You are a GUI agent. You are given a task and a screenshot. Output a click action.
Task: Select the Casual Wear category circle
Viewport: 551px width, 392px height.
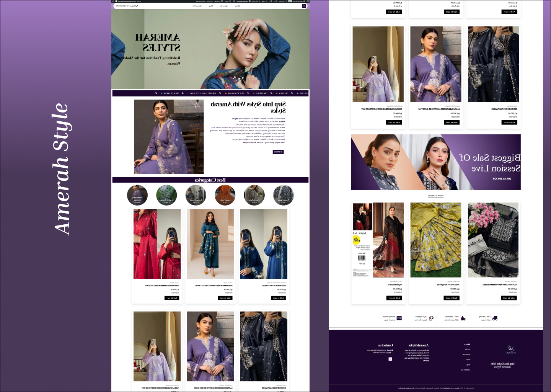click(x=284, y=195)
